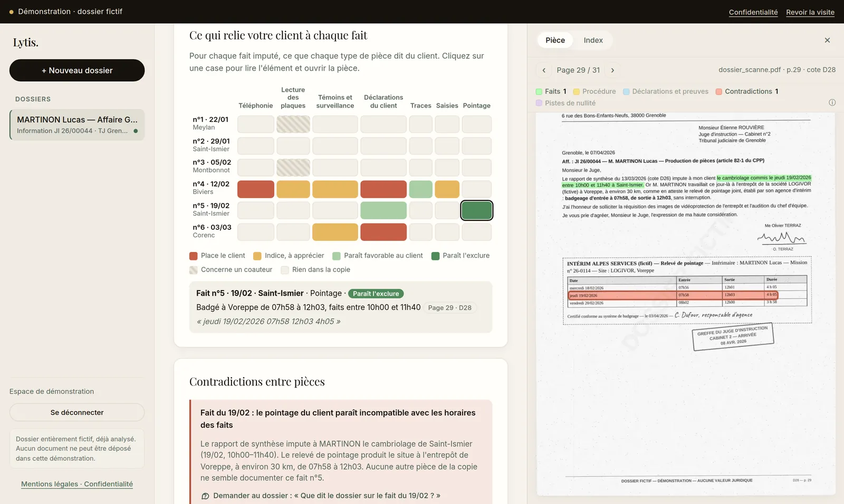Open the Confidentialité link in the top bar
This screenshot has height=504, width=844.
[x=753, y=12]
